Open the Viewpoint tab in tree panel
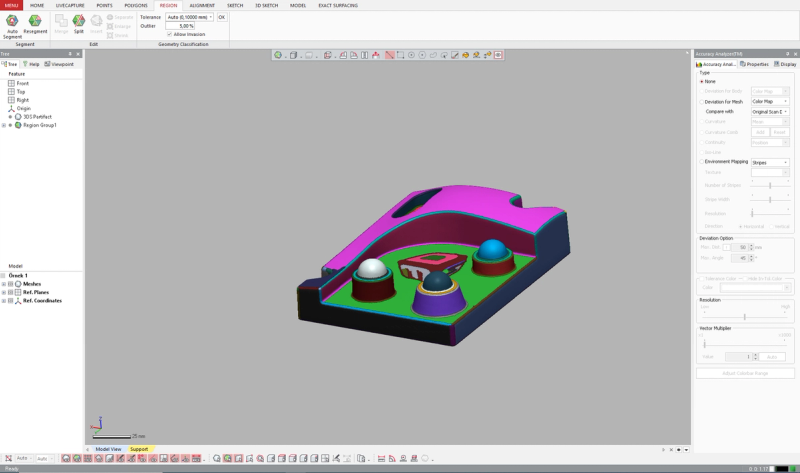This screenshot has height=473, width=800. point(59,64)
